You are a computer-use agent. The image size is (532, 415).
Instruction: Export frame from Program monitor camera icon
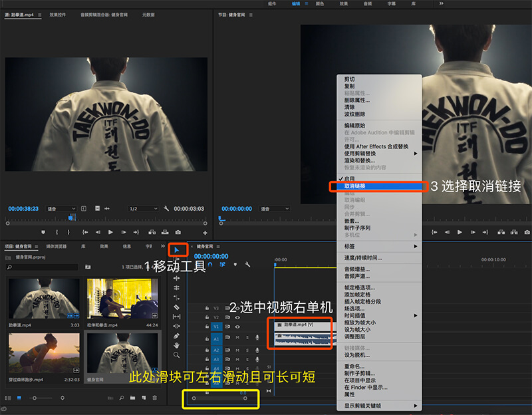pyautogui.click(x=527, y=232)
